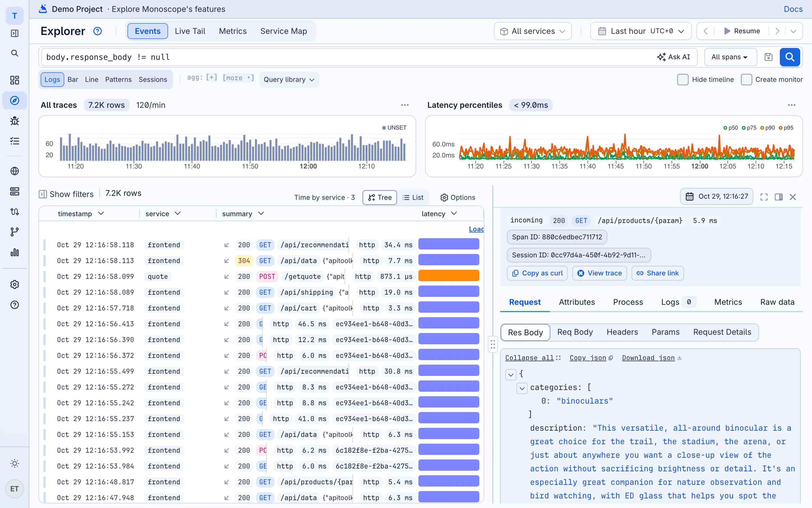Image resolution: width=812 pixels, height=508 pixels.
Task: Toggle side panel layout icon
Action: click(x=779, y=197)
